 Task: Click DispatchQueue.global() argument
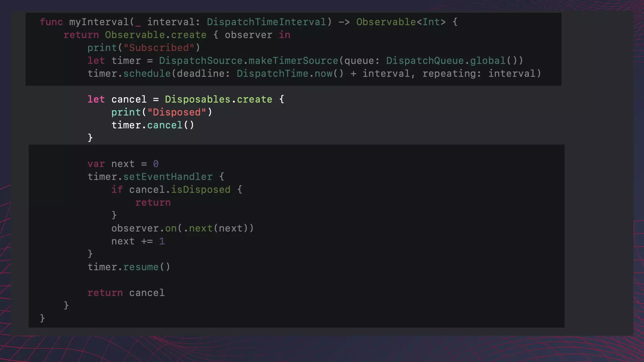[452, 61]
